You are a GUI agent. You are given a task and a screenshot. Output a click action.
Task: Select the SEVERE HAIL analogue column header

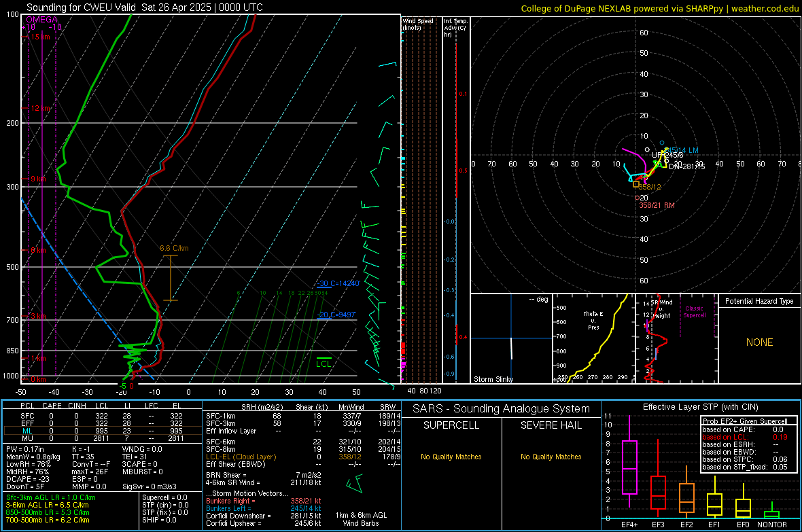pyautogui.click(x=551, y=425)
